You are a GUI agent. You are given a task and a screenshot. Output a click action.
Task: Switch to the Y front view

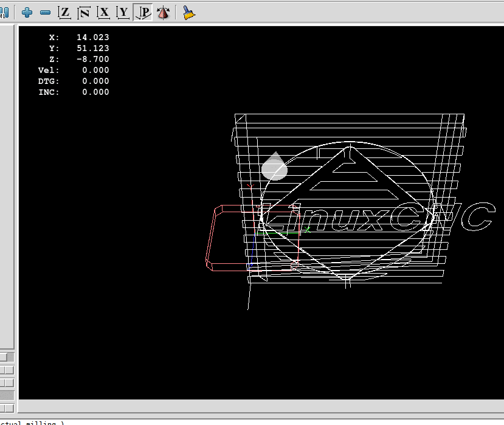123,13
